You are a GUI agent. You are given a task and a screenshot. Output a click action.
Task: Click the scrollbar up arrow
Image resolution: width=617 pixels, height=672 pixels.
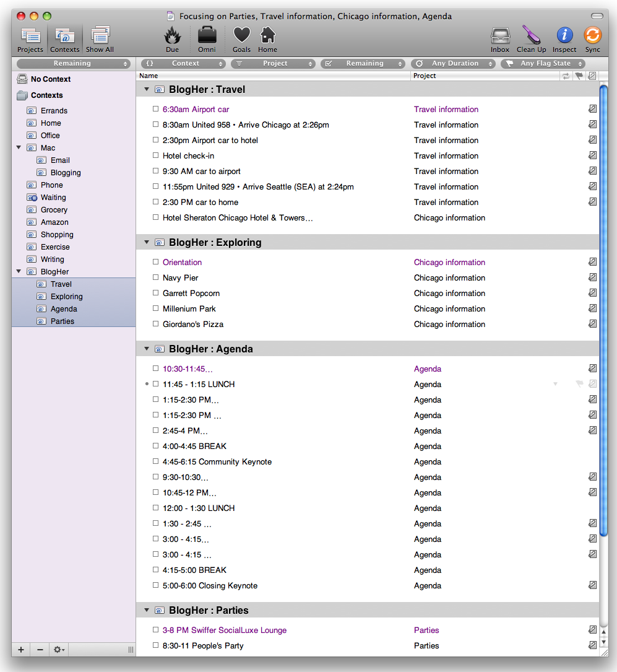coord(604,632)
